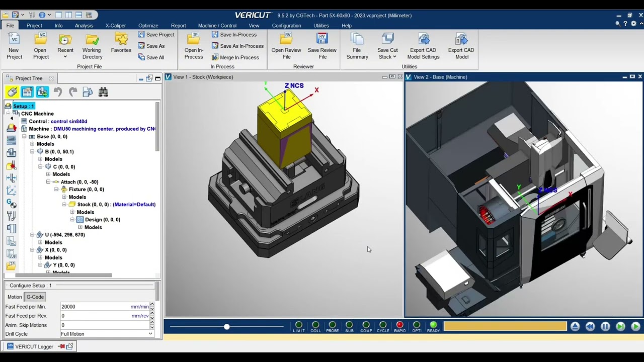Click Merge In-Process button
Viewport: 644px width, 362px height.
coord(235,58)
